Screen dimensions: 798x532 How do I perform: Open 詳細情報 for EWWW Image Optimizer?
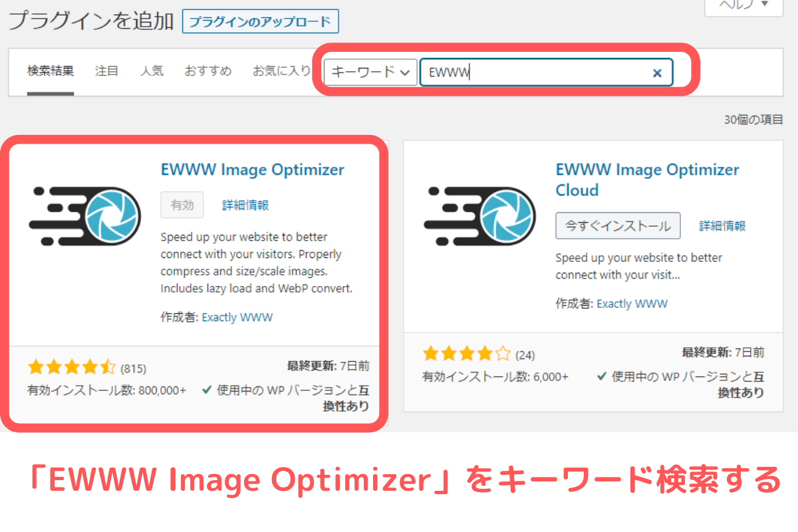click(x=245, y=205)
